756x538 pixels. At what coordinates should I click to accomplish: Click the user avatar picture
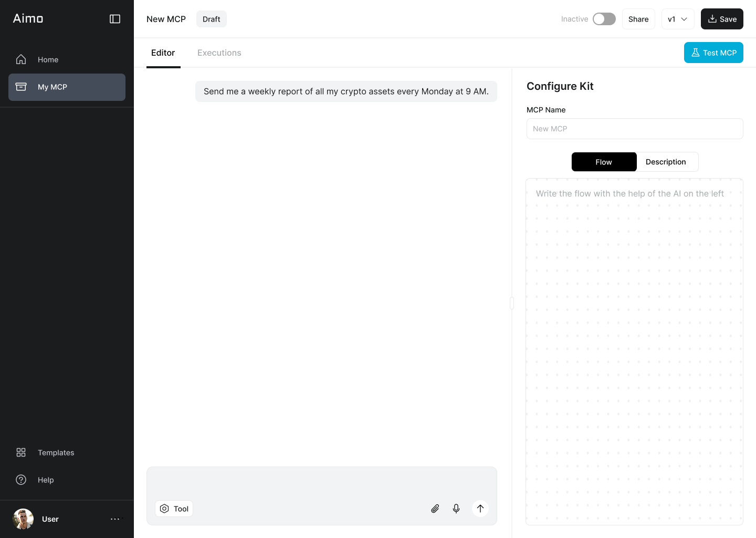pos(23,519)
